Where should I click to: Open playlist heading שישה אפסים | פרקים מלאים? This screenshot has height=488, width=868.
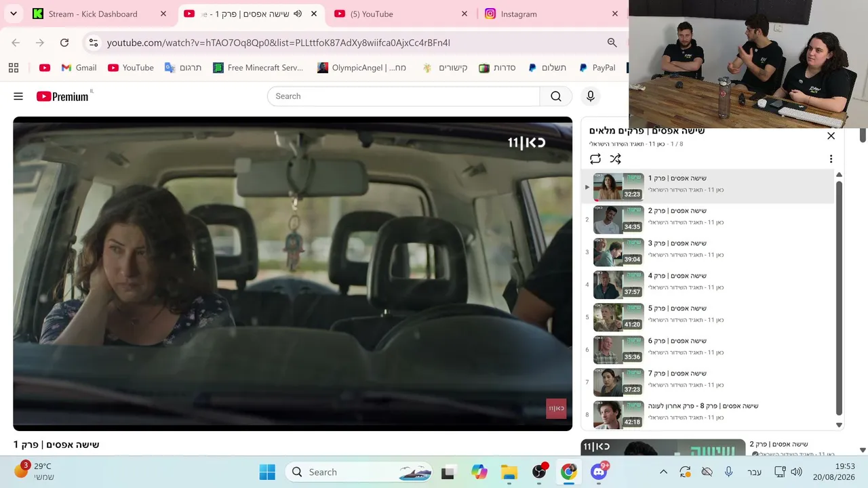[647, 131]
